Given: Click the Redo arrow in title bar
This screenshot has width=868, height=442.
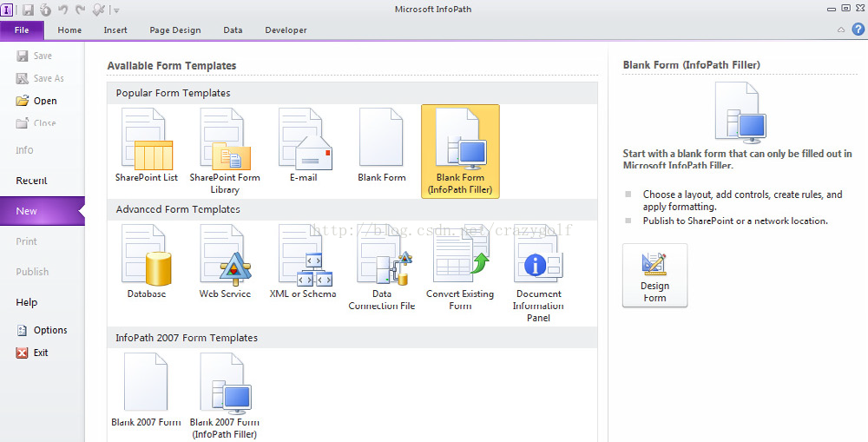Looking at the screenshot, I should [80, 10].
